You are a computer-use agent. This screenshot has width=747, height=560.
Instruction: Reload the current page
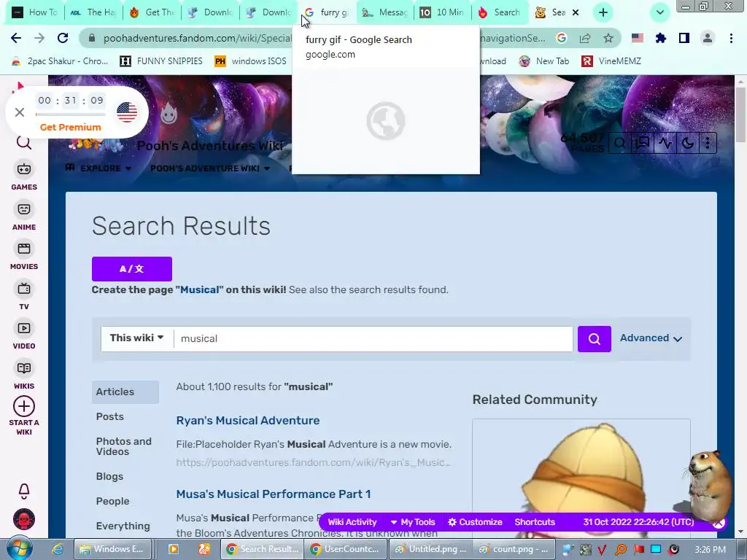(x=63, y=38)
